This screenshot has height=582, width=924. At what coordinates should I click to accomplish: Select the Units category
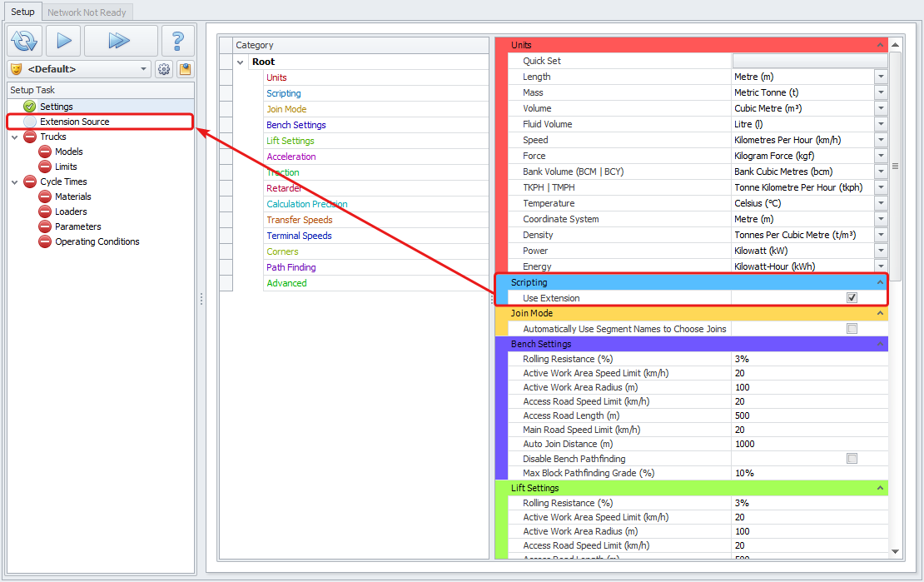276,77
